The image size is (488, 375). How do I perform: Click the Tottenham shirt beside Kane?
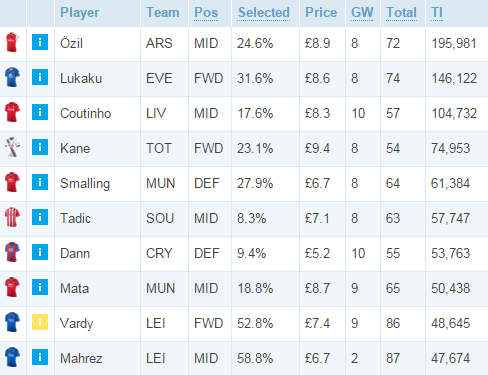point(13,147)
